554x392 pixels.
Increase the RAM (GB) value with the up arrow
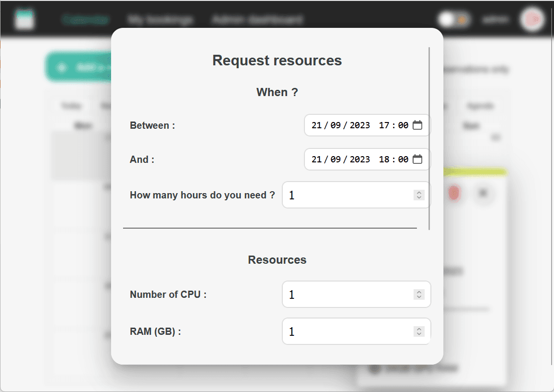point(419,329)
